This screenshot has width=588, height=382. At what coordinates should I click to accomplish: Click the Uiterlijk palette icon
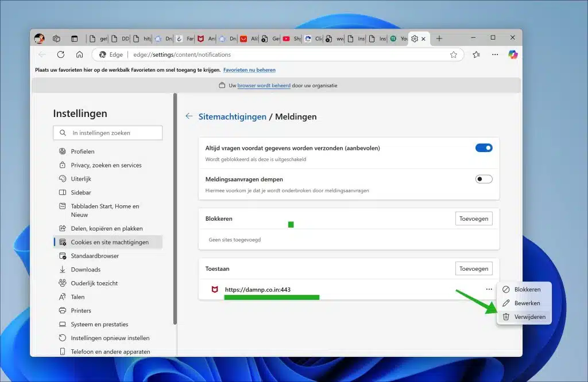tap(63, 178)
